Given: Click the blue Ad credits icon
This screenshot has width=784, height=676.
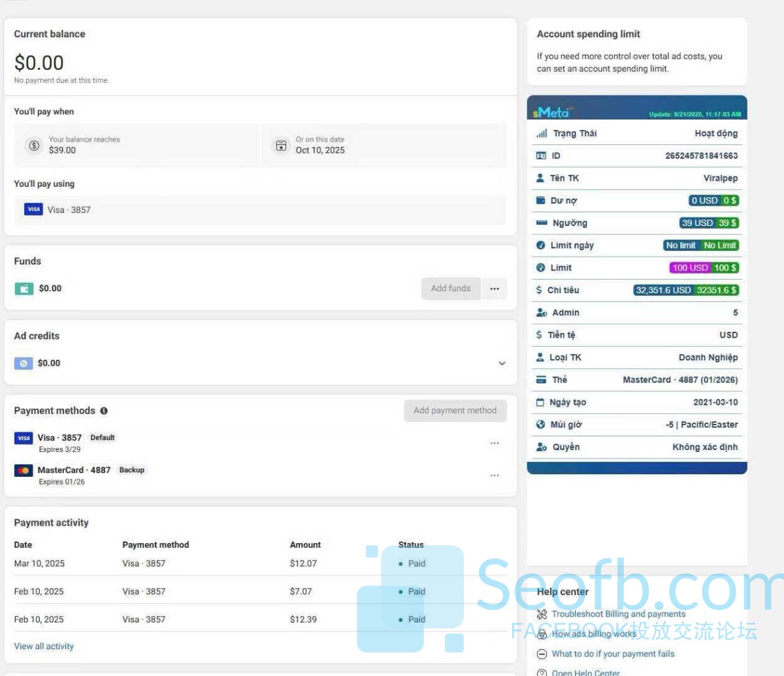Looking at the screenshot, I should point(24,363).
